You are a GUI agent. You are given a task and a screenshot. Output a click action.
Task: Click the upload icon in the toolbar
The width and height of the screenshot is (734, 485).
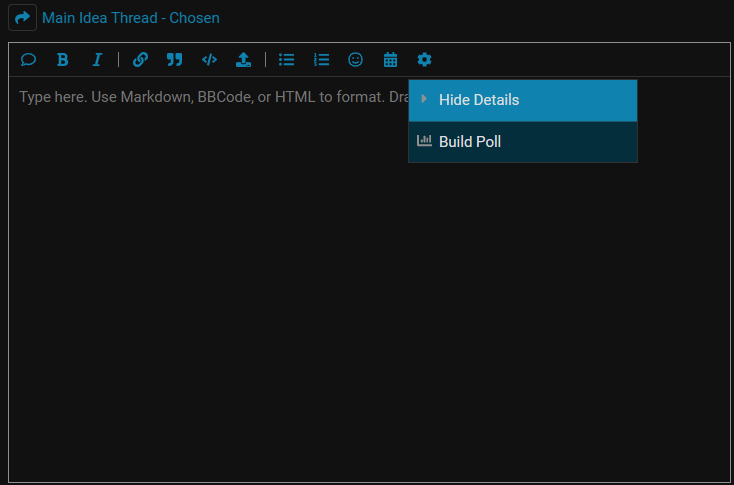click(243, 60)
